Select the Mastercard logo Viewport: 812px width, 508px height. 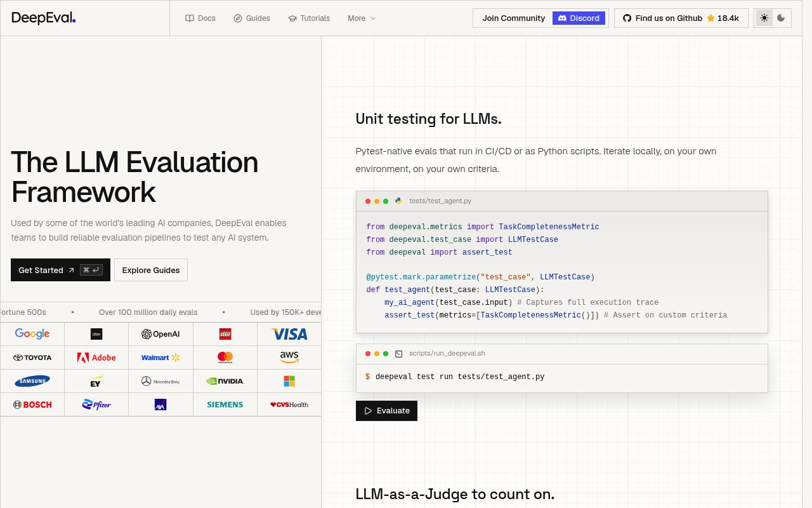point(225,358)
